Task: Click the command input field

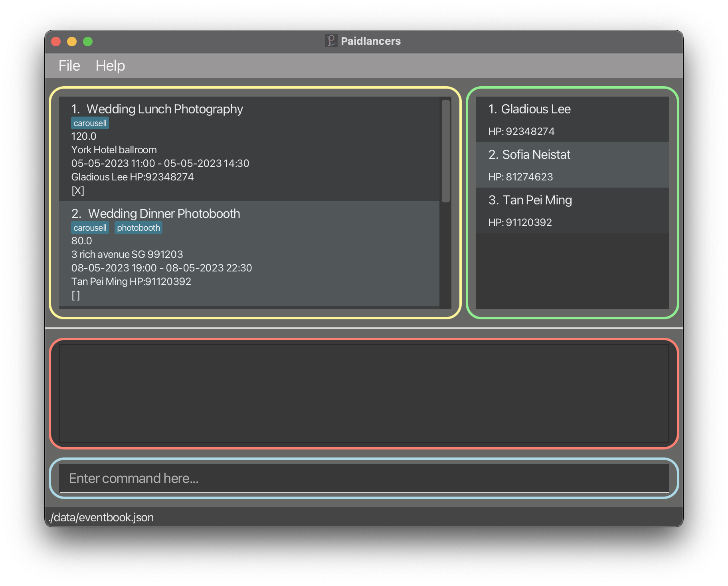Action: pyautogui.click(x=364, y=478)
